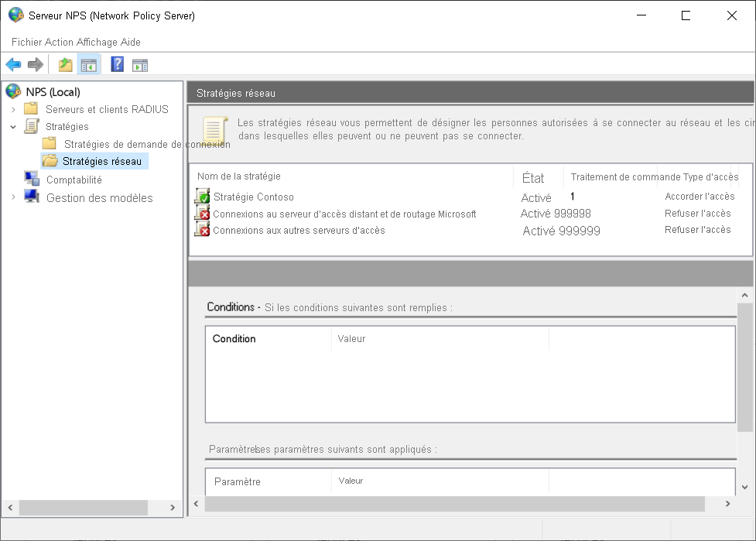Click Valeur header in Conditions table

point(351,339)
